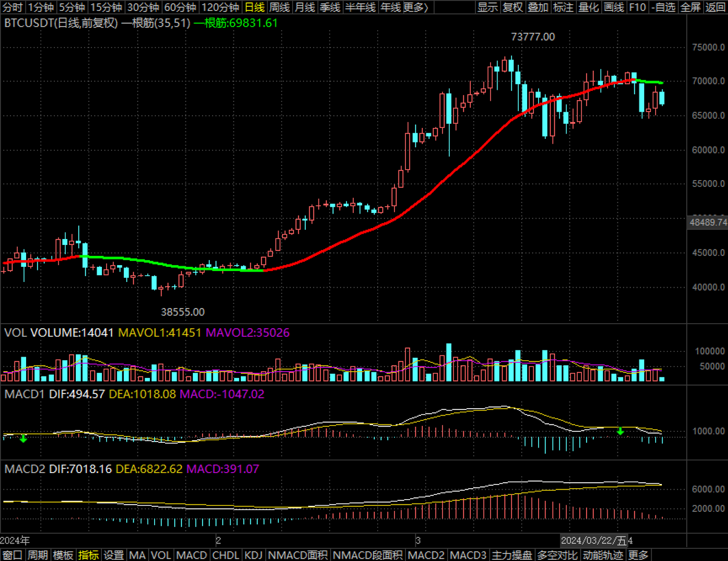The width and height of the screenshot is (728, 561).
Task: Expand 更多 periods in top bar
Action: (x=416, y=7)
